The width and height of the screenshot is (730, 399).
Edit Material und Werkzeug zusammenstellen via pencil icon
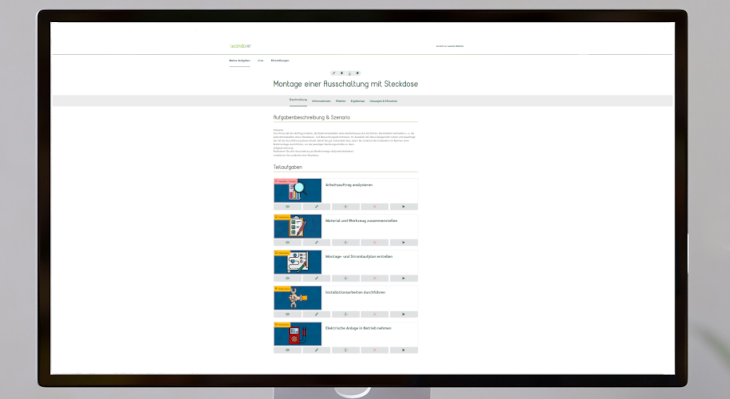point(317,243)
